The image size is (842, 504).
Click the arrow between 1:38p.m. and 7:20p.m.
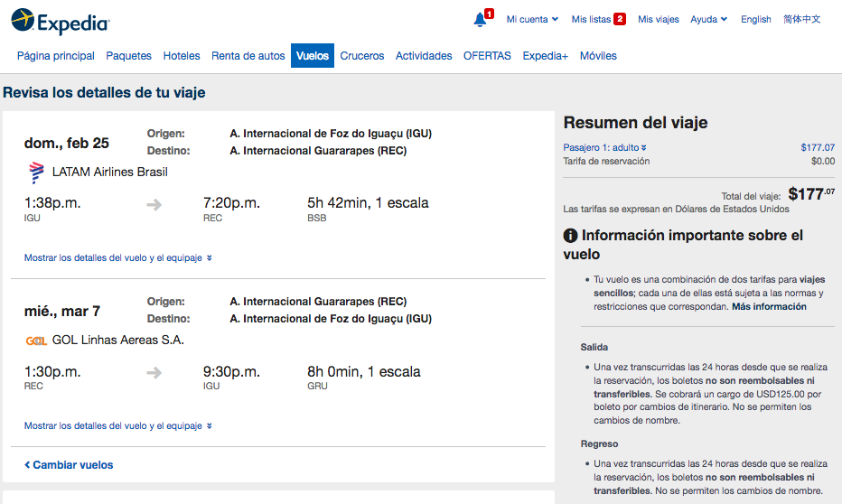[154, 204]
